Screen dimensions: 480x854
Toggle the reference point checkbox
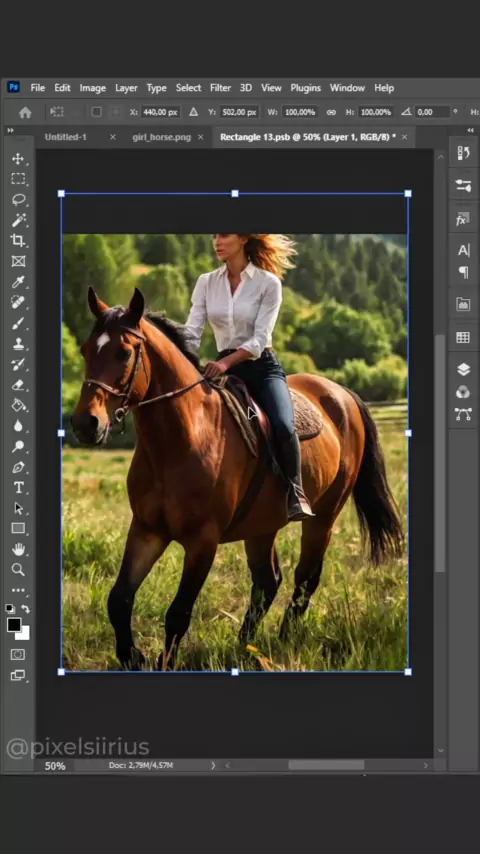[96, 112]
